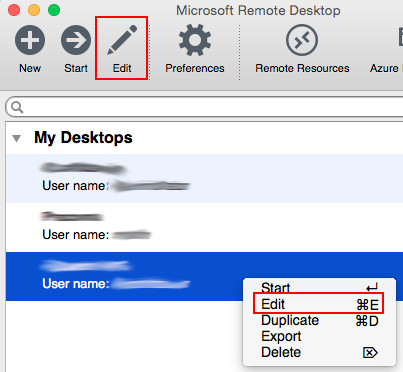Zoom the window with the green button
Screen dimensions: 403x372
point(54,10)
